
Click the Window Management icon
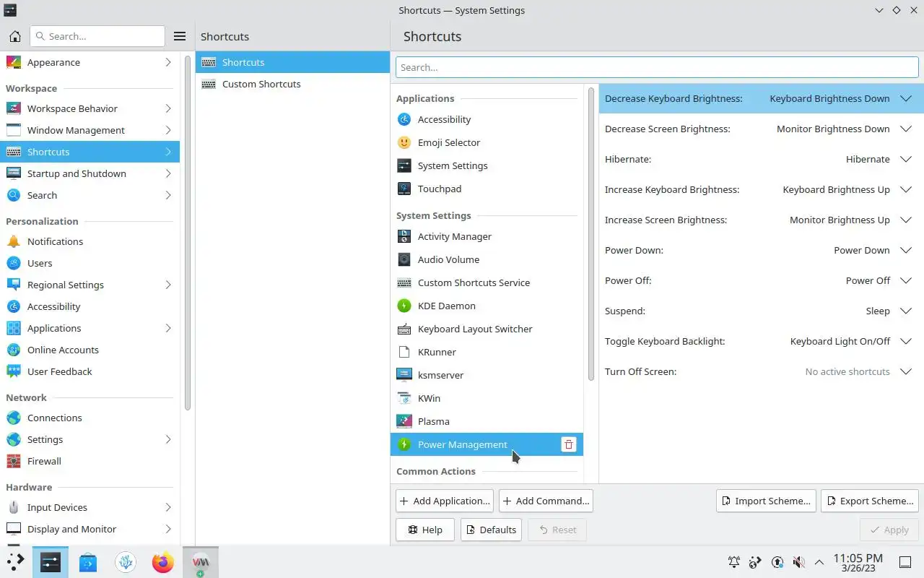(x=14, y=130)
